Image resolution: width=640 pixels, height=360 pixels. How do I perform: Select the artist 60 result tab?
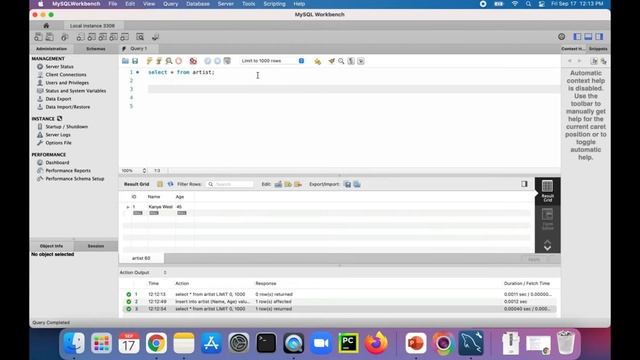(x=141, y=258)
